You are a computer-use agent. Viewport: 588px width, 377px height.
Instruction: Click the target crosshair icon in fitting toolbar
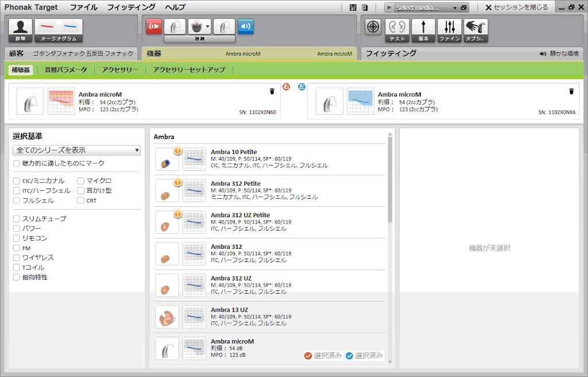point(373,26)
